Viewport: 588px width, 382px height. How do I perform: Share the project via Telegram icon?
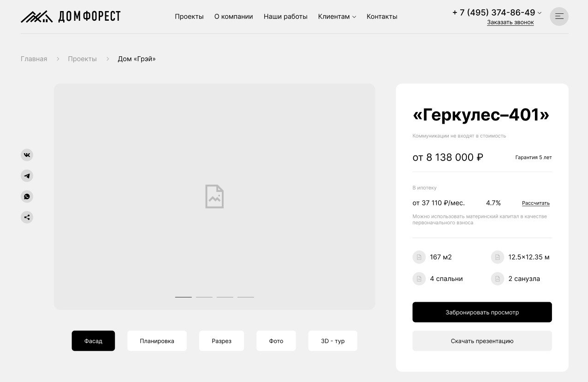coord(27,176)
